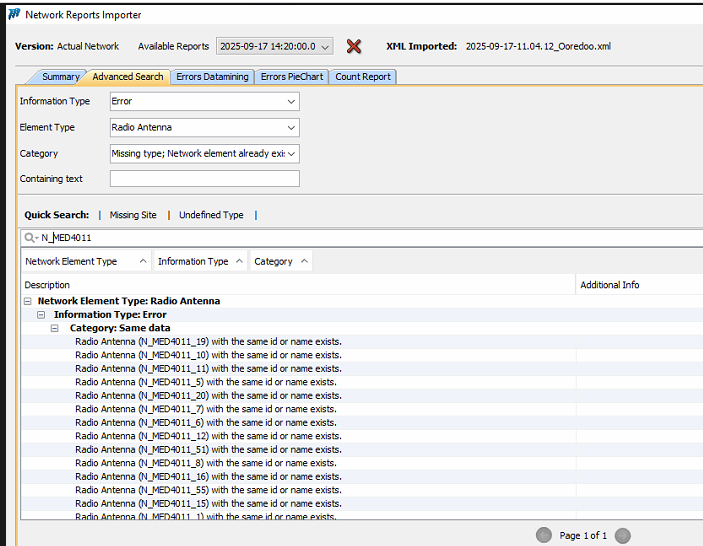Collapse the Information Type: Error node
Viewport: 703px width, 546px height.
41,314
